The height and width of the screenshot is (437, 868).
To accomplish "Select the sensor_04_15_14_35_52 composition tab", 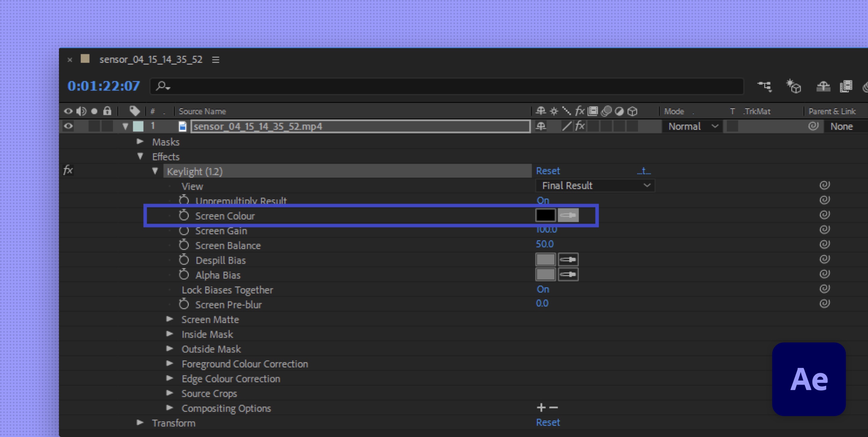I will click(x=151, y=60).
